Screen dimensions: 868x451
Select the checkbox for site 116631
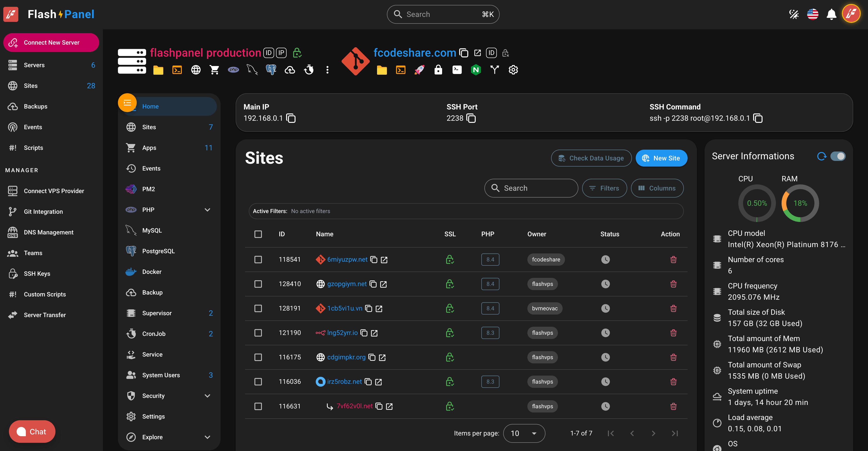258,406
